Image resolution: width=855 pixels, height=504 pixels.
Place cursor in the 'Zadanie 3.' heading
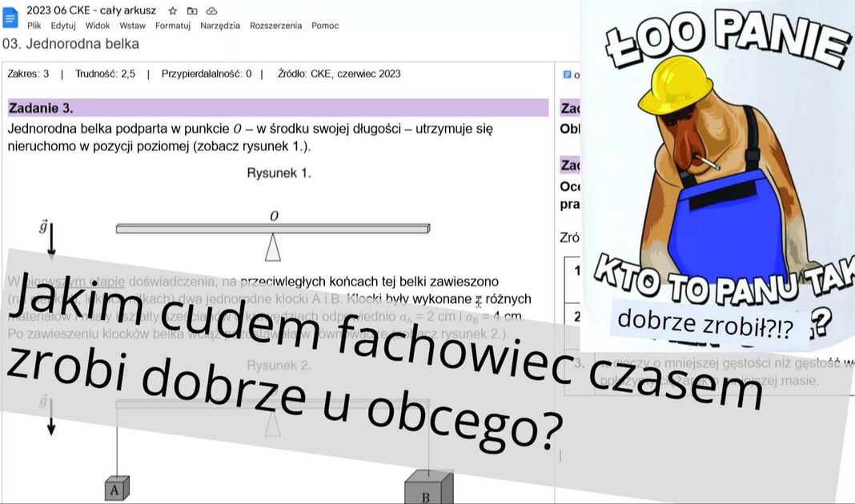[x=40, y=107]
